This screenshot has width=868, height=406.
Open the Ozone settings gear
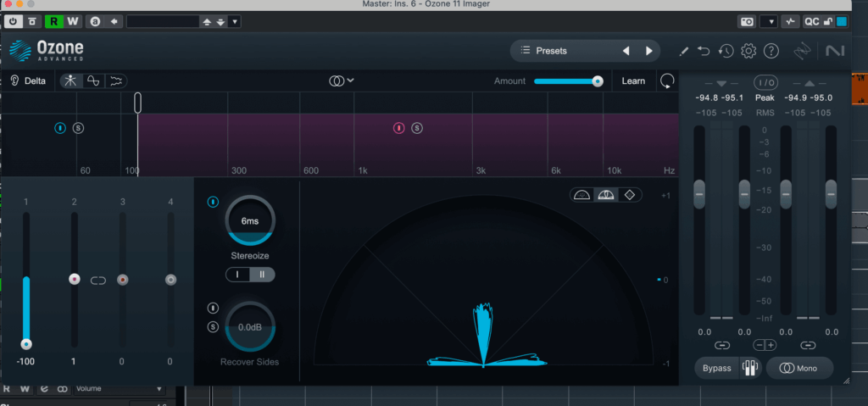tap(748, 51)
